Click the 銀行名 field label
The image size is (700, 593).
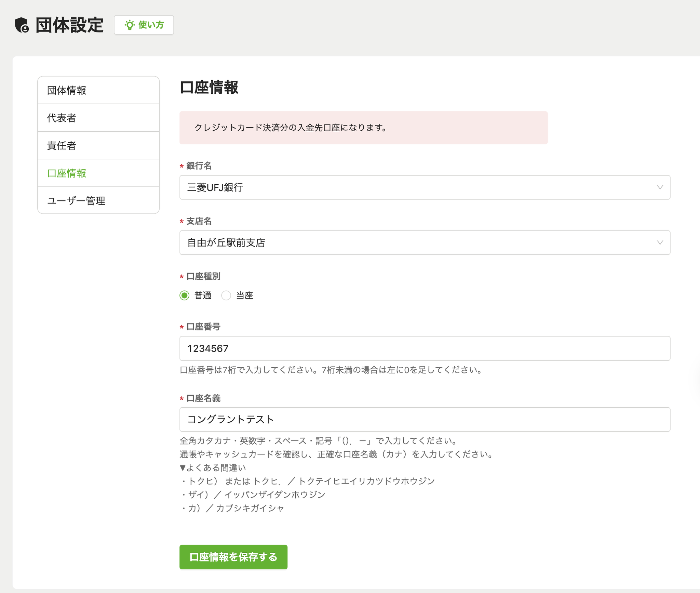pos(199,166)
